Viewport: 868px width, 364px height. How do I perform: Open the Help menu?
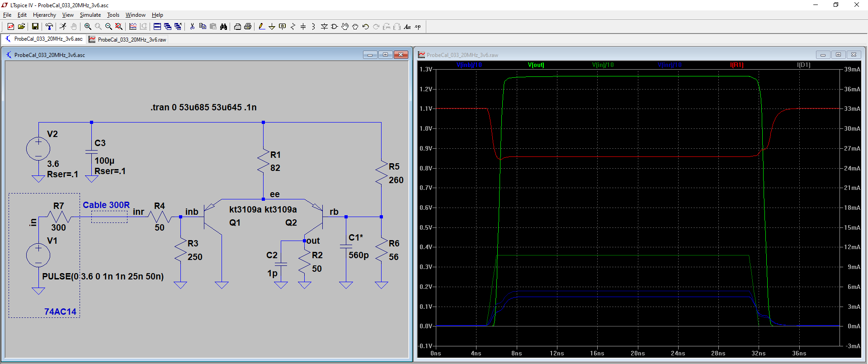pos(157,15)
